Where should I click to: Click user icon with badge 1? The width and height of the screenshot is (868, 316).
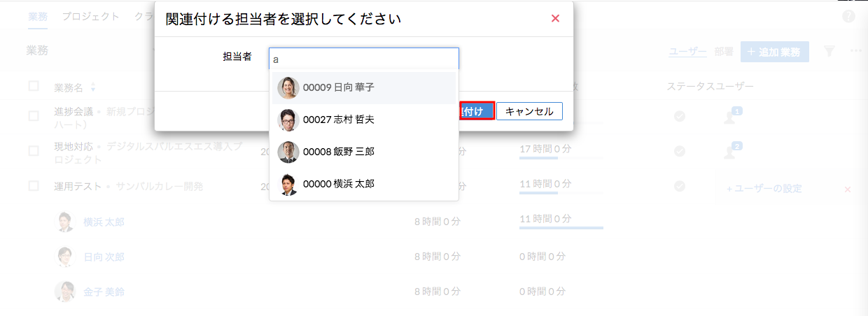click(x=730, y=117)
